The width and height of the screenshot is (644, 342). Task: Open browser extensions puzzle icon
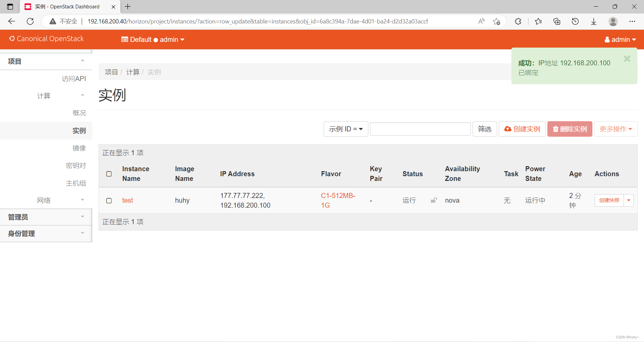click(518, 21)
